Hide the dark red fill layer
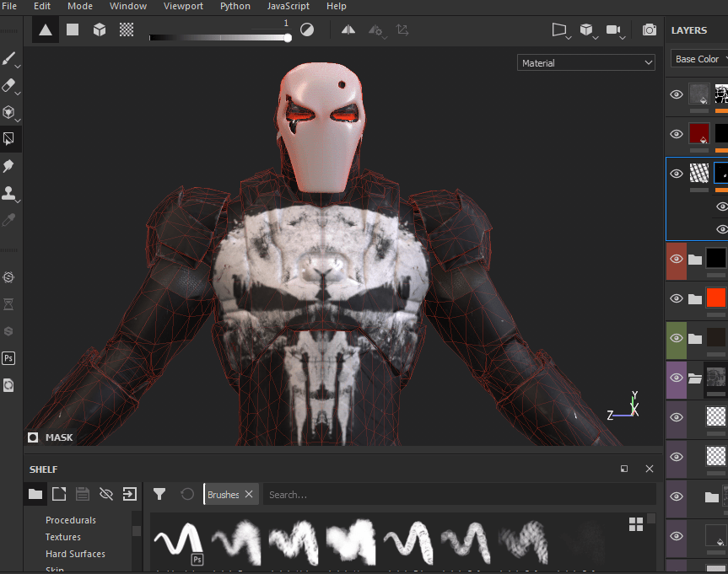The height and width of the screenshot is (574, 728). (676, 134)
